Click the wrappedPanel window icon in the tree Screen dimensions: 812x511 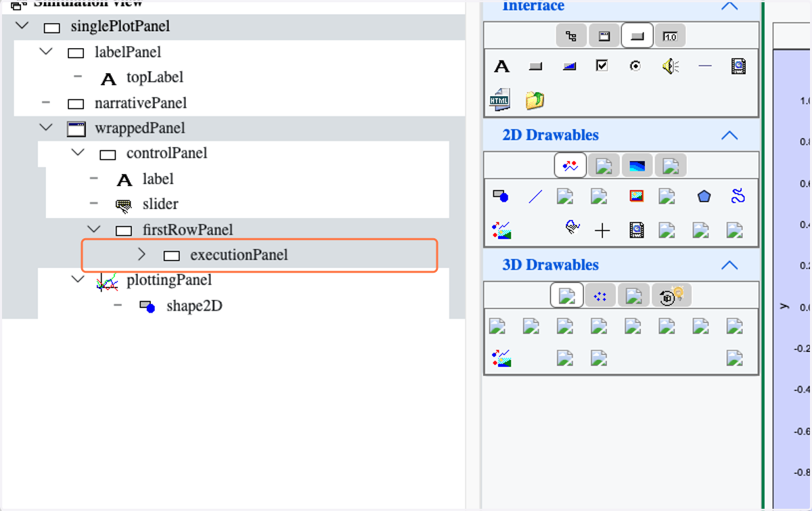coord(76,129)
